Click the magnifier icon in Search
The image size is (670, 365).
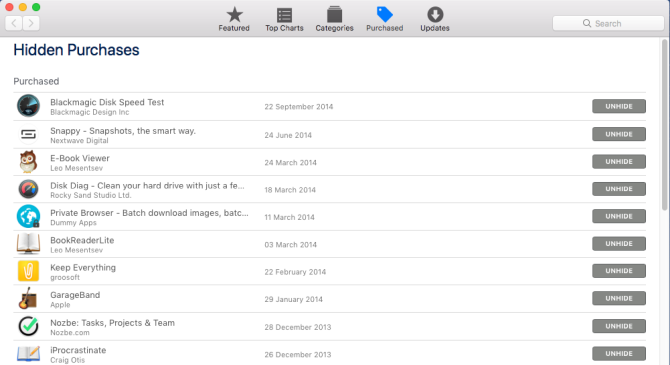(587, 24)
